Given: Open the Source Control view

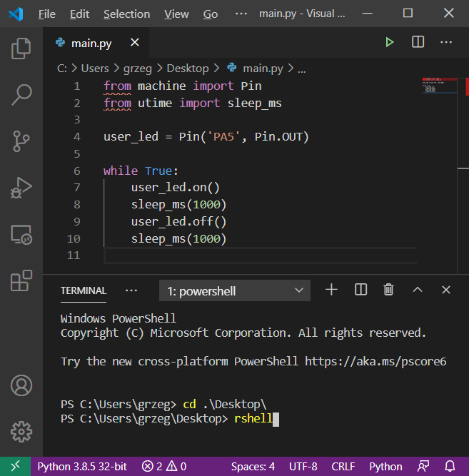Looking at the screenshot, I should point(21,141).
